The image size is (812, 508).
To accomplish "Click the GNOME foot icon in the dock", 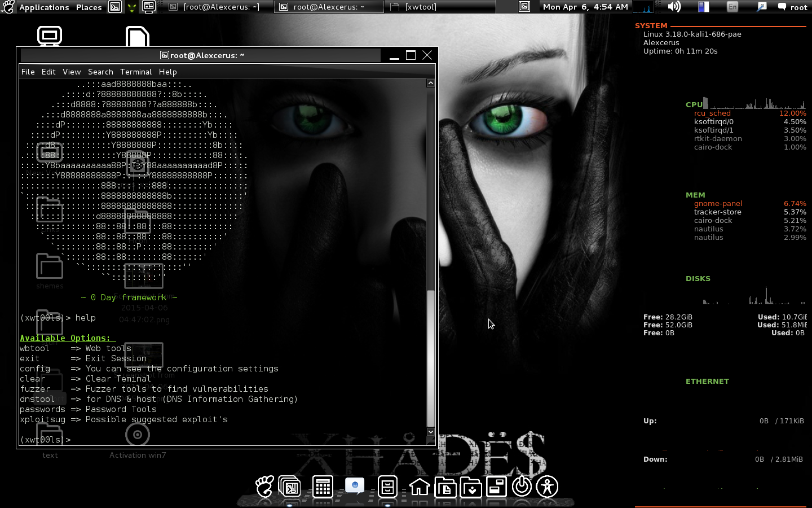I will 264,486.
